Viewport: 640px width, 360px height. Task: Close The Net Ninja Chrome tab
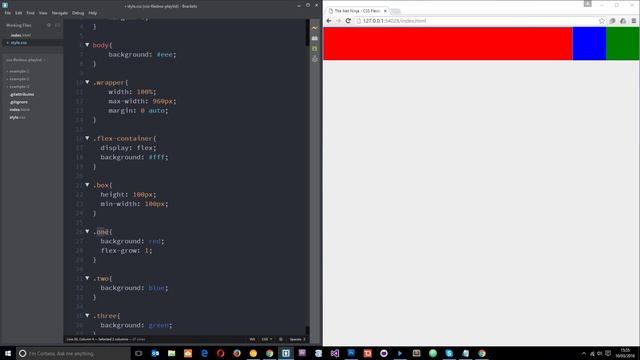(x=385, y=11)
